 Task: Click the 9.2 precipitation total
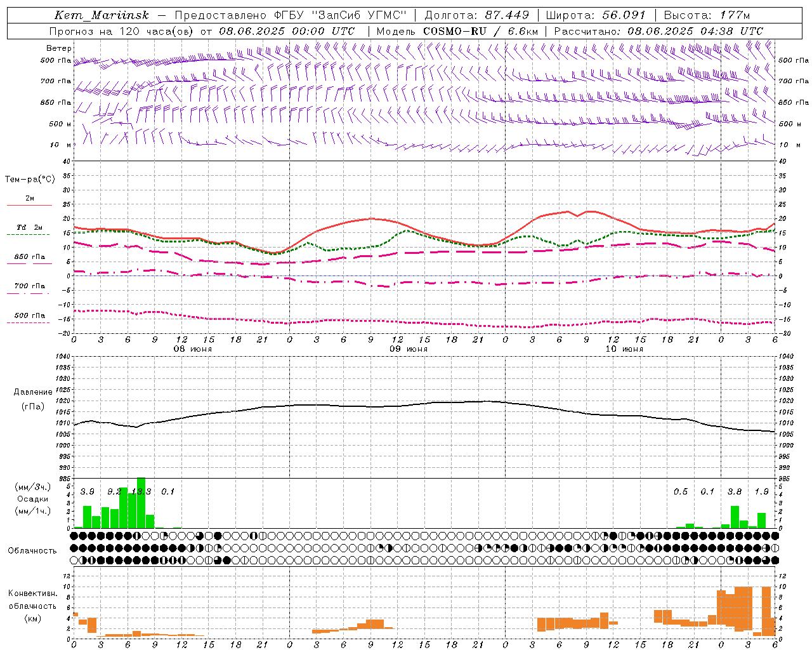[114, 492]
